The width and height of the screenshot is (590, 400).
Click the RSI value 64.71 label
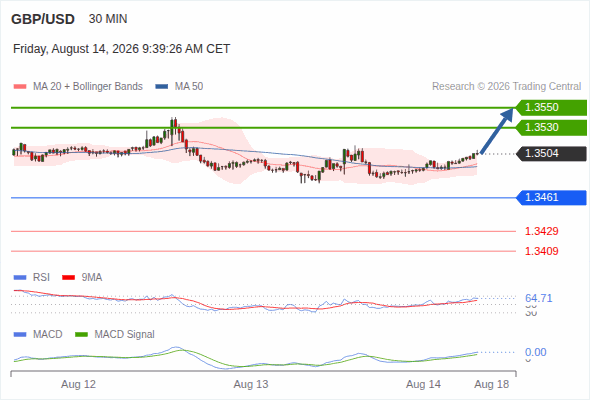point(539,298)
